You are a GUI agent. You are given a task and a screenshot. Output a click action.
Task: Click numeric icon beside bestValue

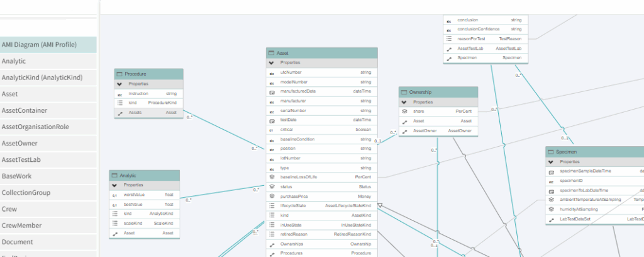click(x=114, y=204)
